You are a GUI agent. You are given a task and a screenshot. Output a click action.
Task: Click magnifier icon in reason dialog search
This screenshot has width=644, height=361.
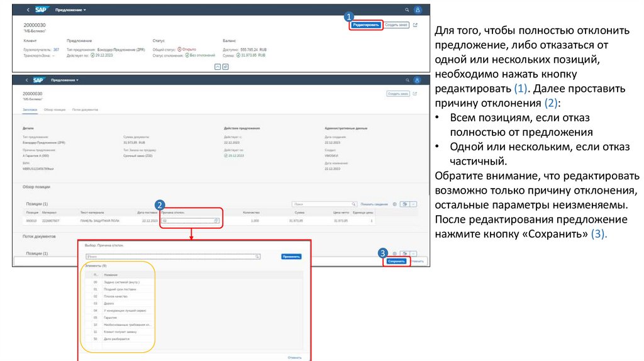tap(257, 257)
